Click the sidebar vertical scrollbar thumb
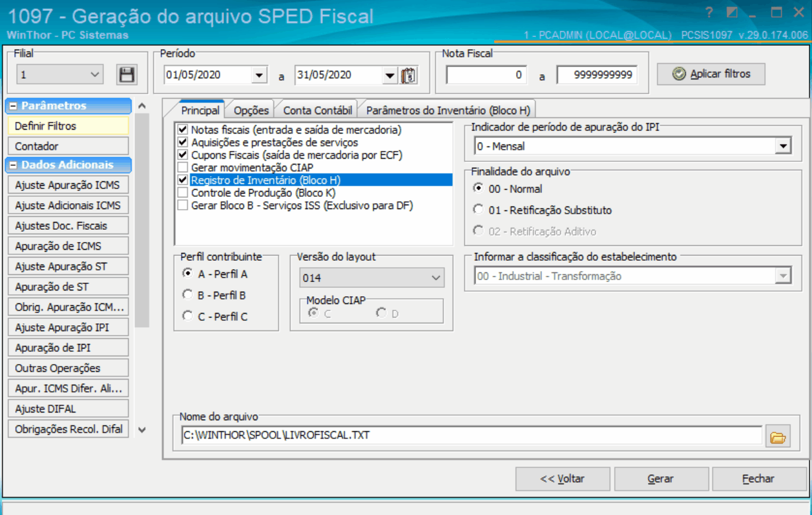This screenshot has height=515, width=812. point(143,221)
